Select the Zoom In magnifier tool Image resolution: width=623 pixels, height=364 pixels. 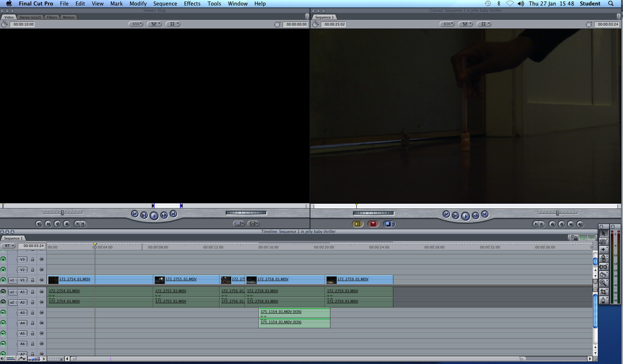tap(604, 283)
